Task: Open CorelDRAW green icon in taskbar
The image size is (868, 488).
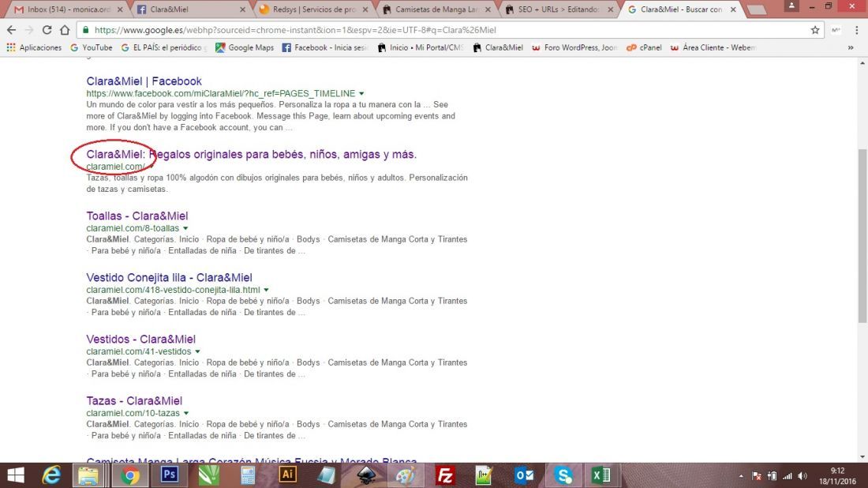Action: 208,475
